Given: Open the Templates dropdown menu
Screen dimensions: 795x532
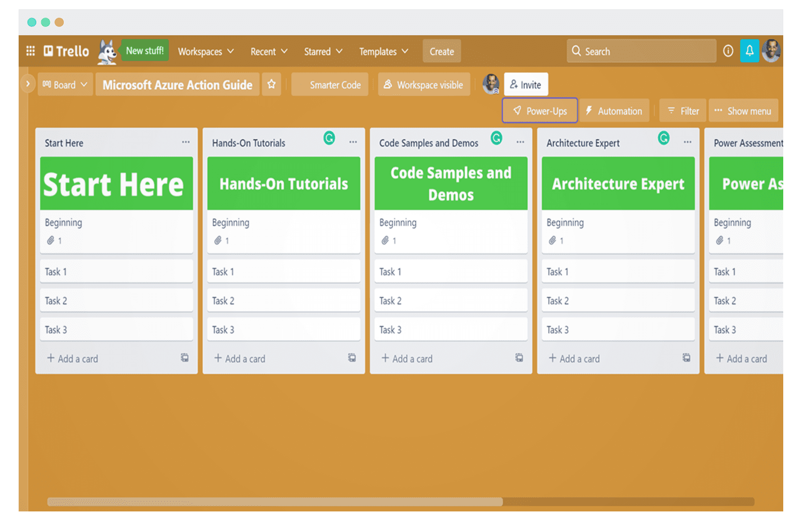Looking at the screenshot, I should click(383, 51).
